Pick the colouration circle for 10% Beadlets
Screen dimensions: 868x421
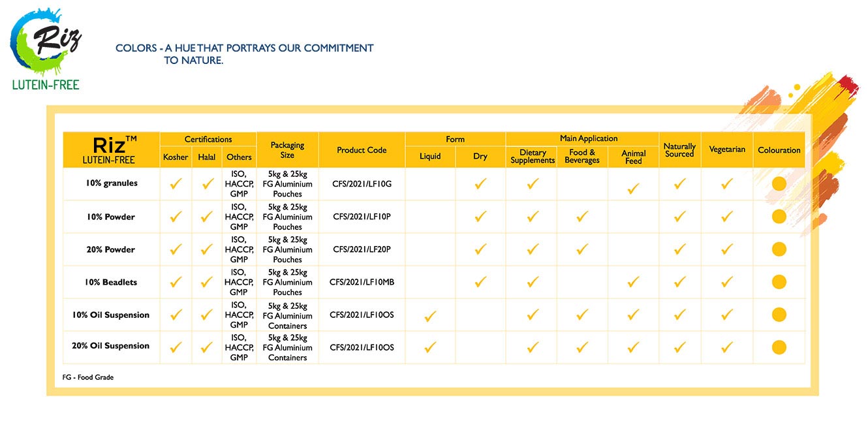click(x=779, y=282)
